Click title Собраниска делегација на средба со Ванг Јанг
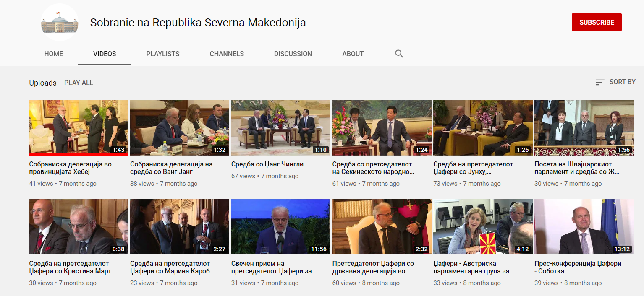Viewport: 644px width, 296px height. (x=171, y=168)
